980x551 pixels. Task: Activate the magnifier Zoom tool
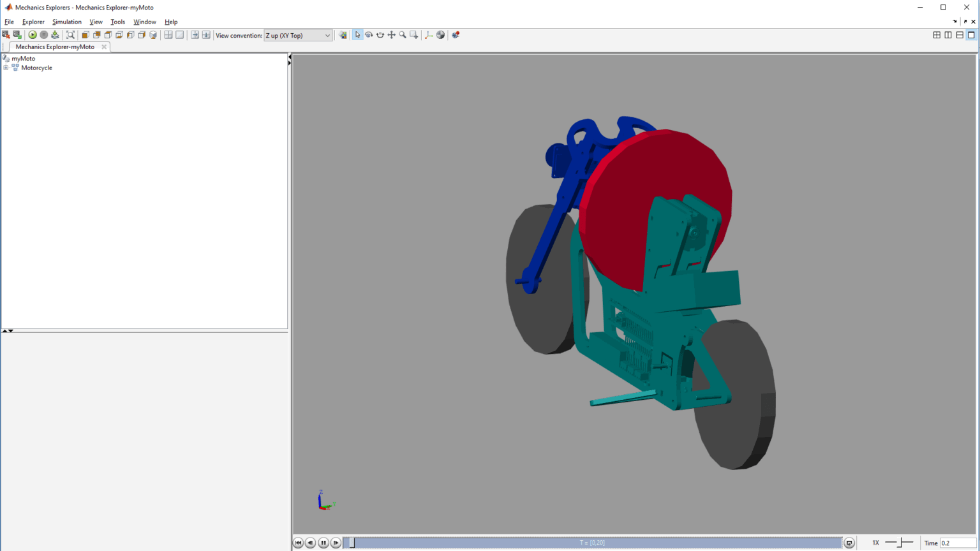point(403,35)
